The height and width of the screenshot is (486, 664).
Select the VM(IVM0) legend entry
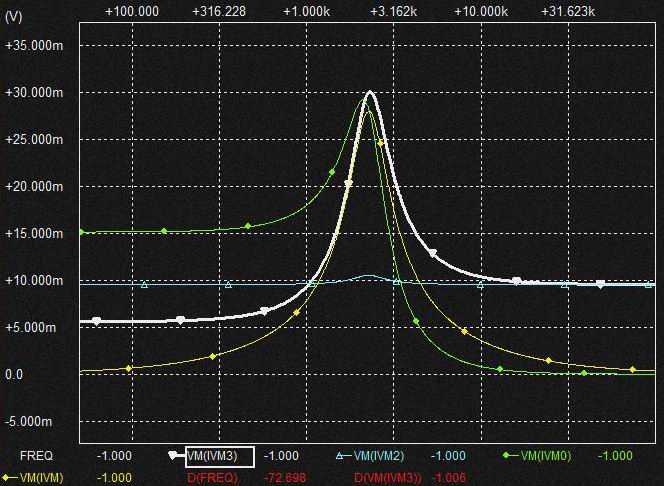coord(544,456)
